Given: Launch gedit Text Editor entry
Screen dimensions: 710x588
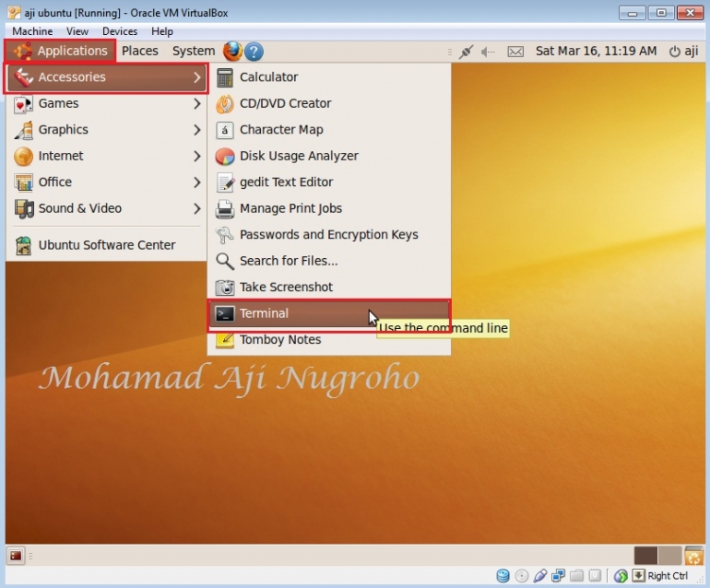Looking at the screenshot, I should tap(329, 182).
